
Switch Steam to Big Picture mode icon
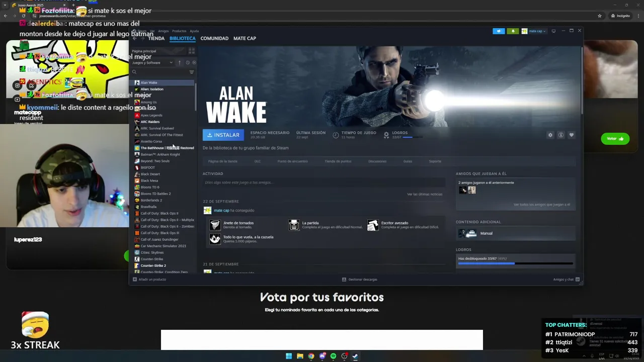pyautogui.click(x=553, y=31)
